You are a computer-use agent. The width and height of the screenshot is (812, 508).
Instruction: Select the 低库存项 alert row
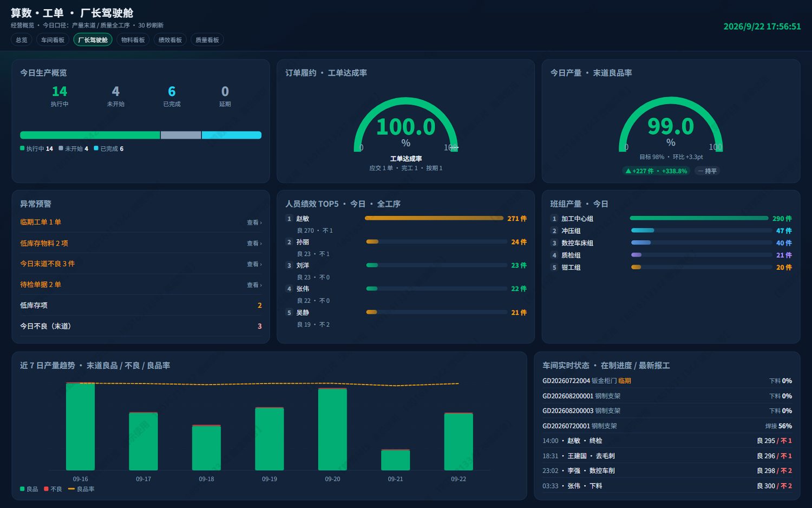point(141,305)
